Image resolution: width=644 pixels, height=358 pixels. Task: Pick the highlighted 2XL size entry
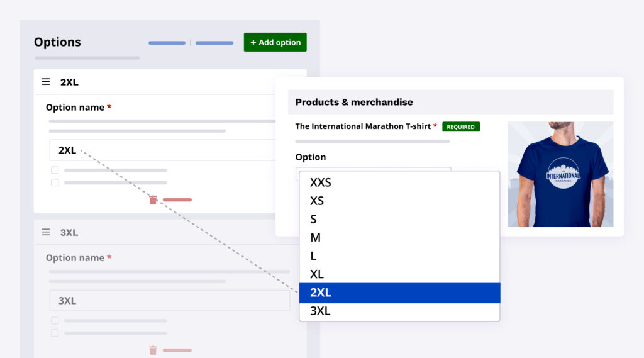(399, 293)
